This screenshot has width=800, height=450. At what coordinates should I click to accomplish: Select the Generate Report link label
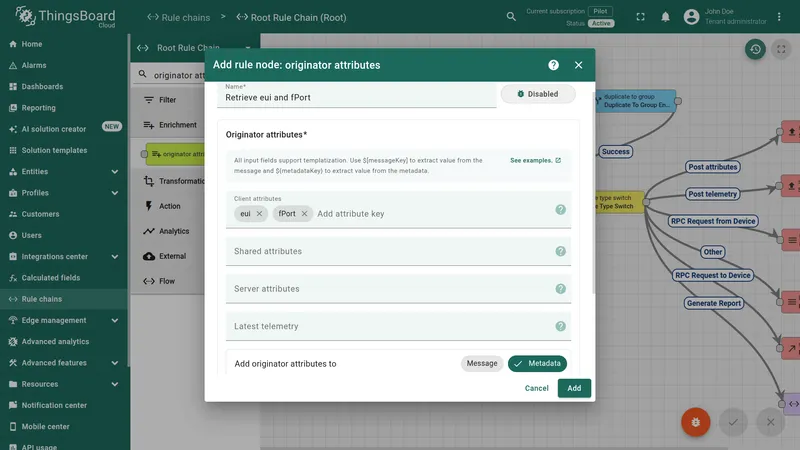pos(713,303)
